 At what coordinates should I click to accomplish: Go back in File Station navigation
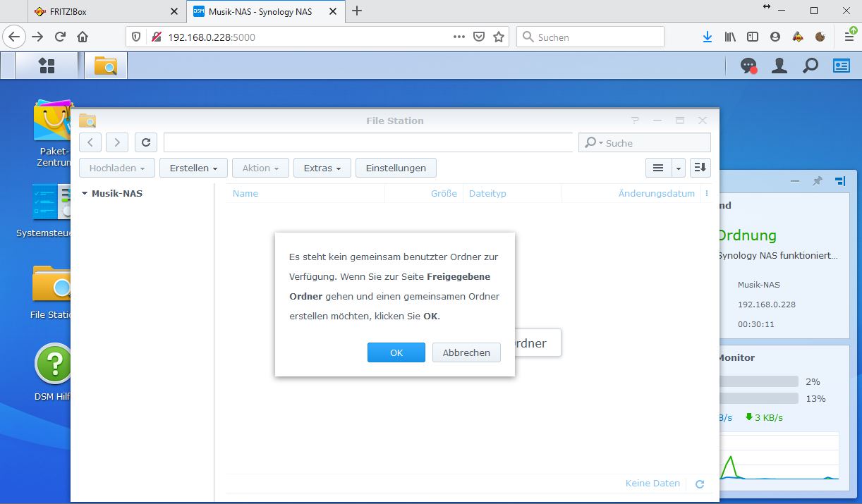(90, 142)
